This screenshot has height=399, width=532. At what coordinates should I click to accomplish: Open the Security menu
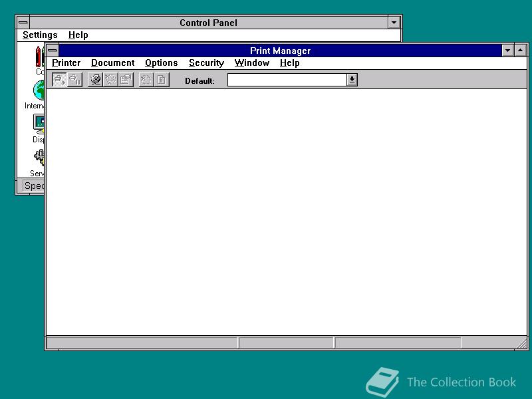tap(206, 63)
